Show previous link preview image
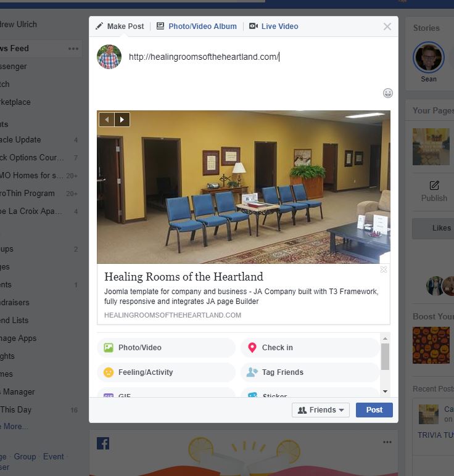The image size is (454, 476). pos(107,119)
